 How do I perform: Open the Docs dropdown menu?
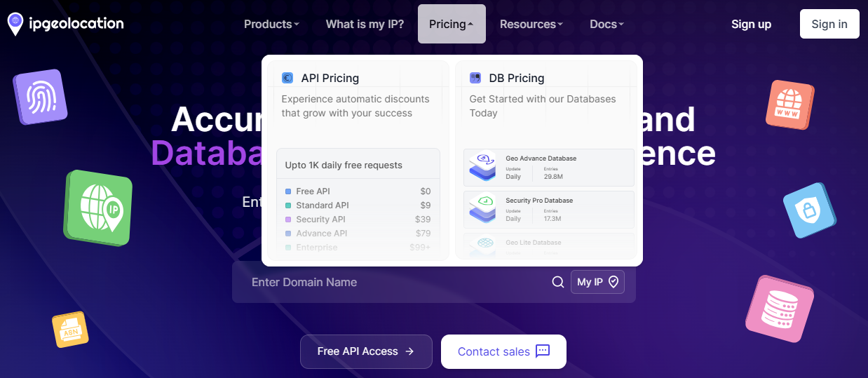point(606,24)
